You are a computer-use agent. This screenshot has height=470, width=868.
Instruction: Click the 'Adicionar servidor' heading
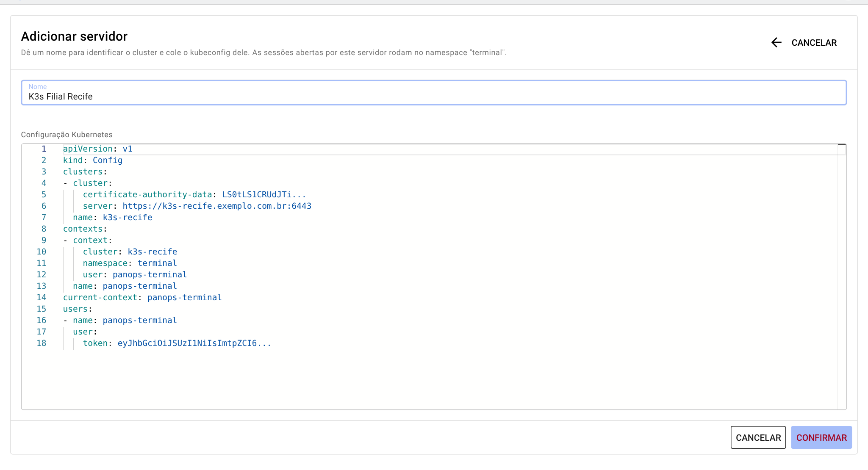click(x=74, y=36)
